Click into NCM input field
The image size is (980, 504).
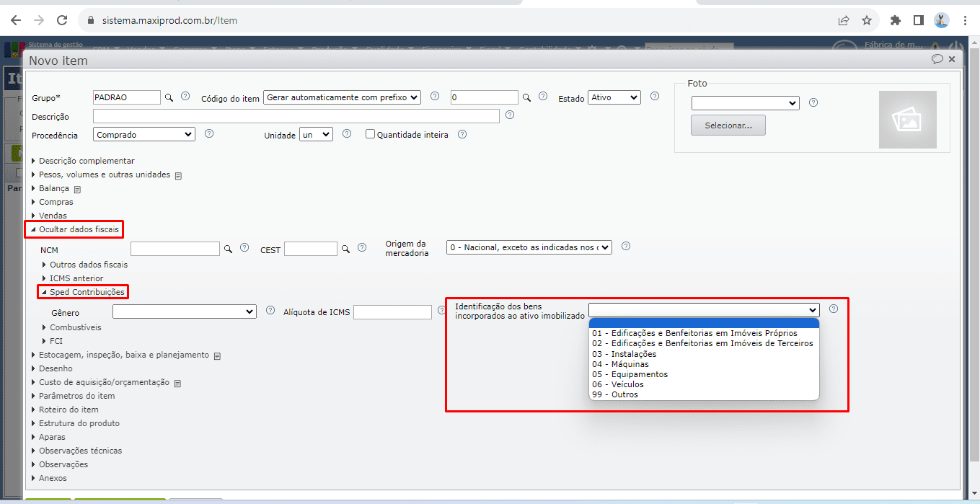[175, 249]
